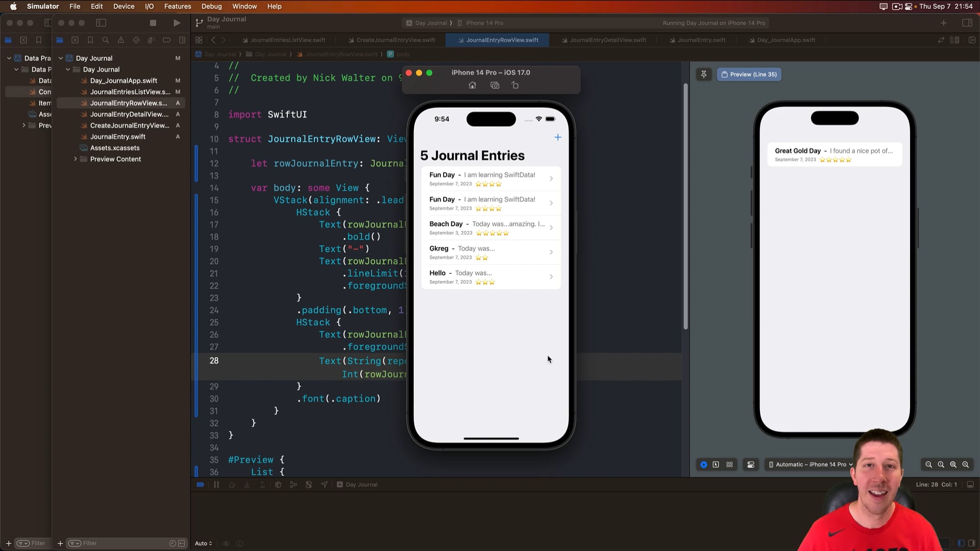This screenshot has height=551, width=980.
Task: Open the breakpoint navigator icon
Action: [166, 40]
